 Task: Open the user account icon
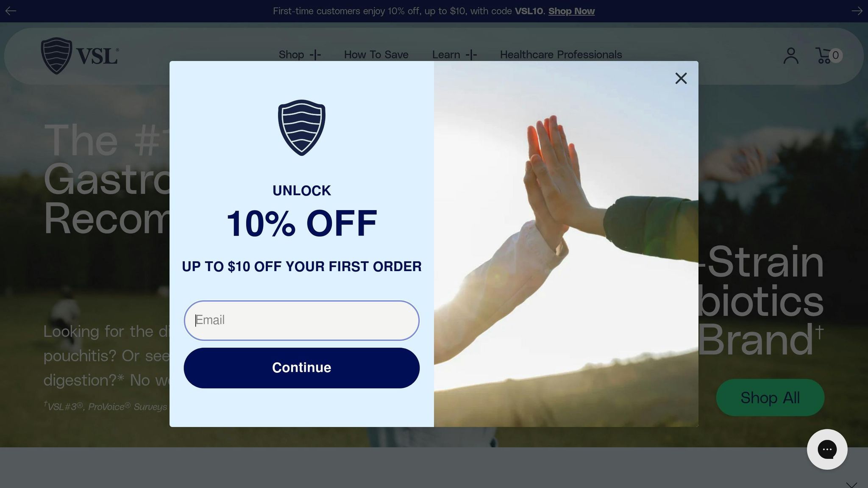click(790, 55)
